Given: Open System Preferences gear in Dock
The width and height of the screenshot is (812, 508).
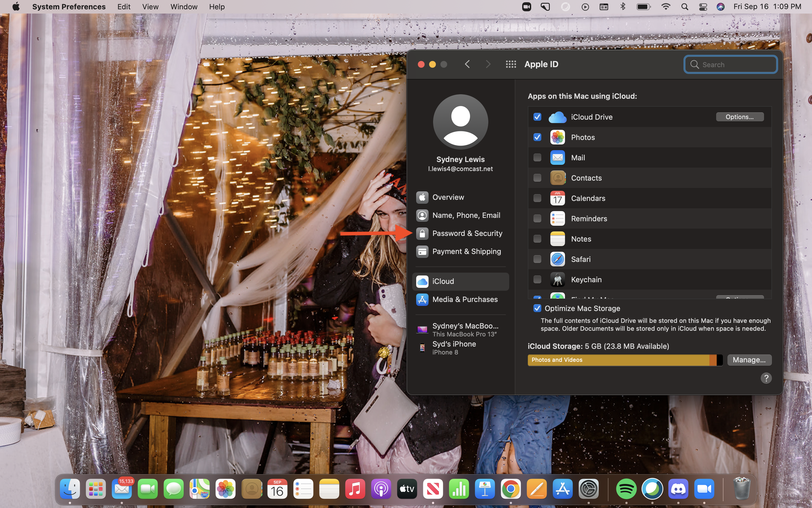Looking at the screenshot, I should click(588, 489).
